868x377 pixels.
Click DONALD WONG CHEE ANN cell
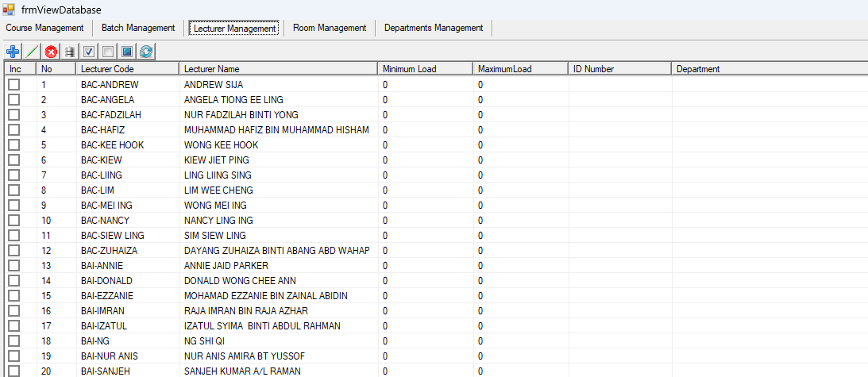pos(279,281)
